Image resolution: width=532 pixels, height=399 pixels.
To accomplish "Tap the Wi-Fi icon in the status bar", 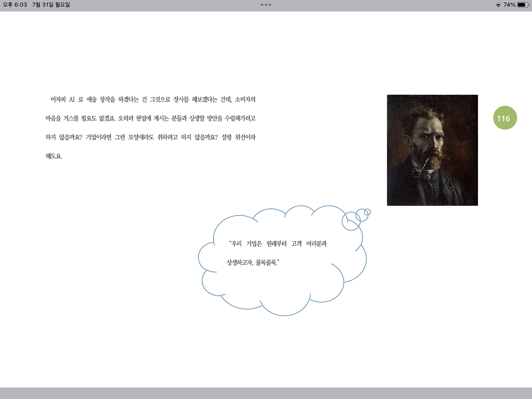I will 498,5.
